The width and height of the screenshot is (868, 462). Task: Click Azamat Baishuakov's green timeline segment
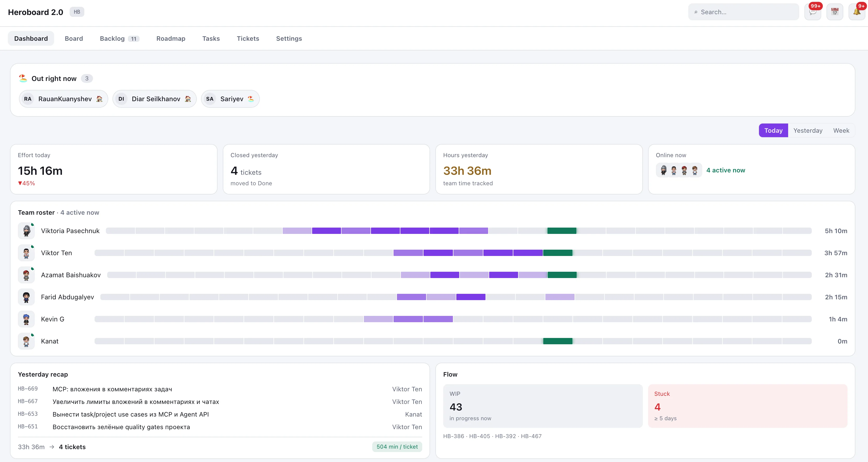[562, 275]
